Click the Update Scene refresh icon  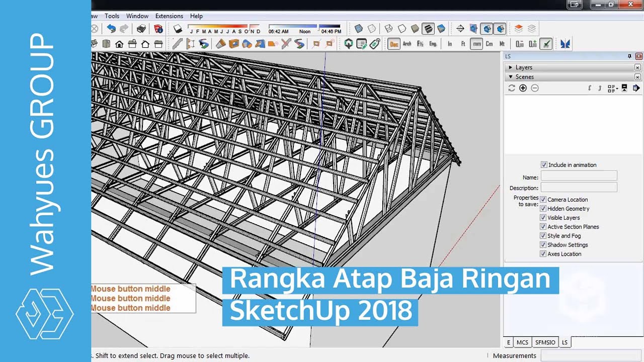(512, 88)
